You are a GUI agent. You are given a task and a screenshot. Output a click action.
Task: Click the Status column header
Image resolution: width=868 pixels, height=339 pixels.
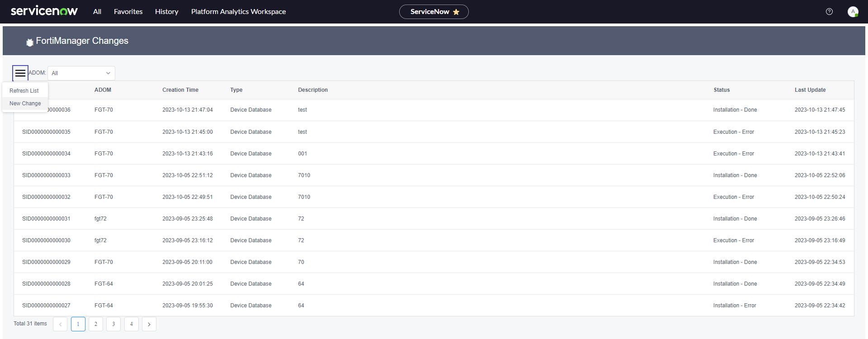pos(722,90)
